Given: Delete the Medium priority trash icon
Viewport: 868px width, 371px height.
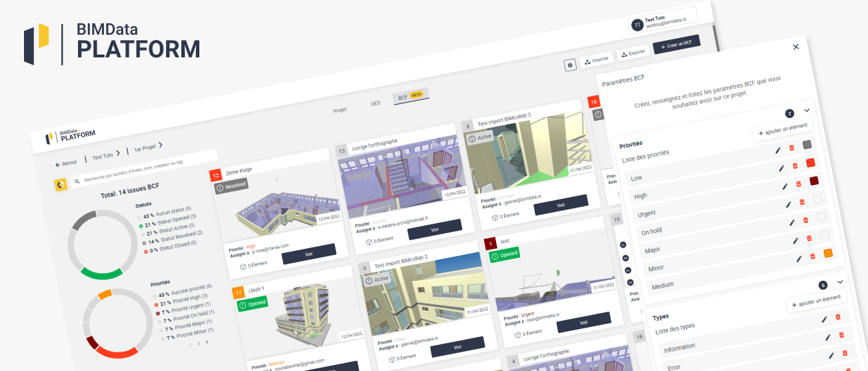Looking at the screenshot, I should tap(813, 256).
